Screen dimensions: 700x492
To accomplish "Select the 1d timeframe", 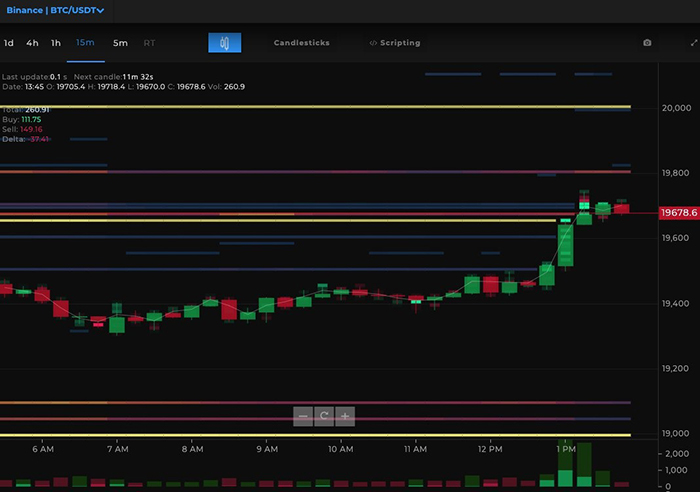I will click(x=9, y=43).
